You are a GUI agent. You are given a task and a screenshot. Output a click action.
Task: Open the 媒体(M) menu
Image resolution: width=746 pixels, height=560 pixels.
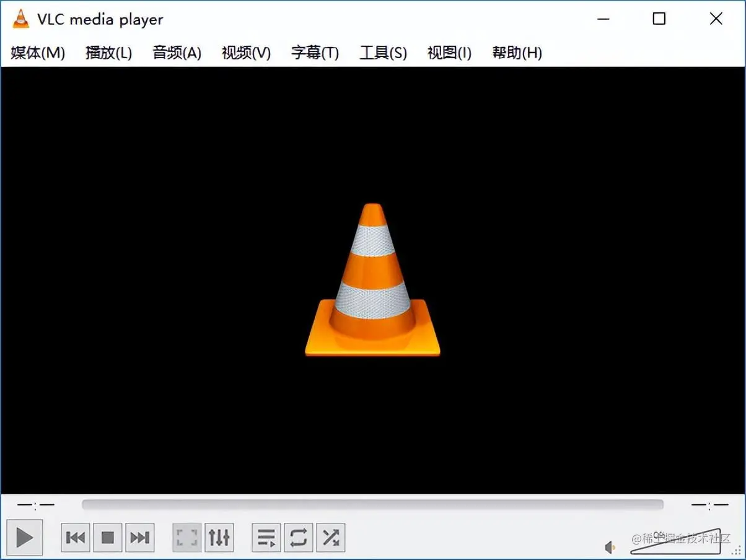click(x=38, y=53)
